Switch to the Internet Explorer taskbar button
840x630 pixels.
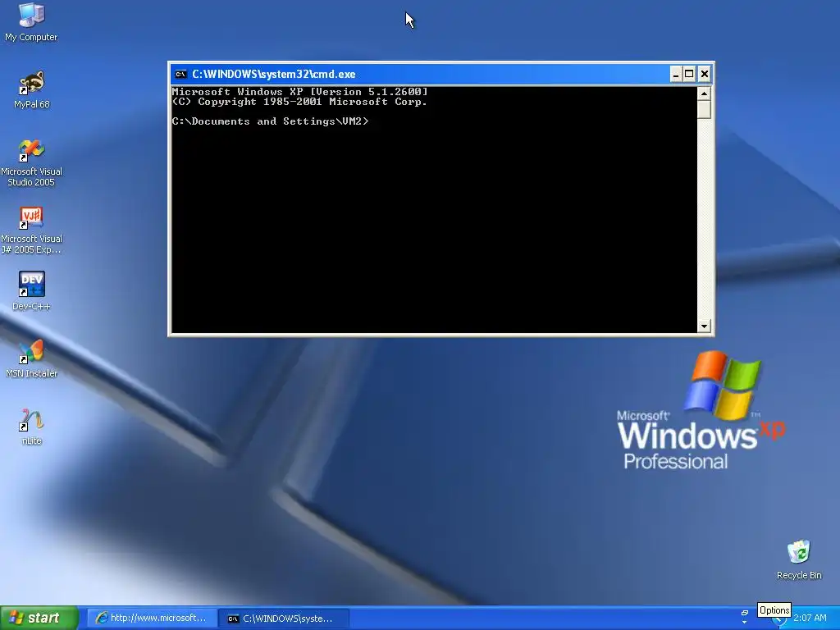point(152,619)
